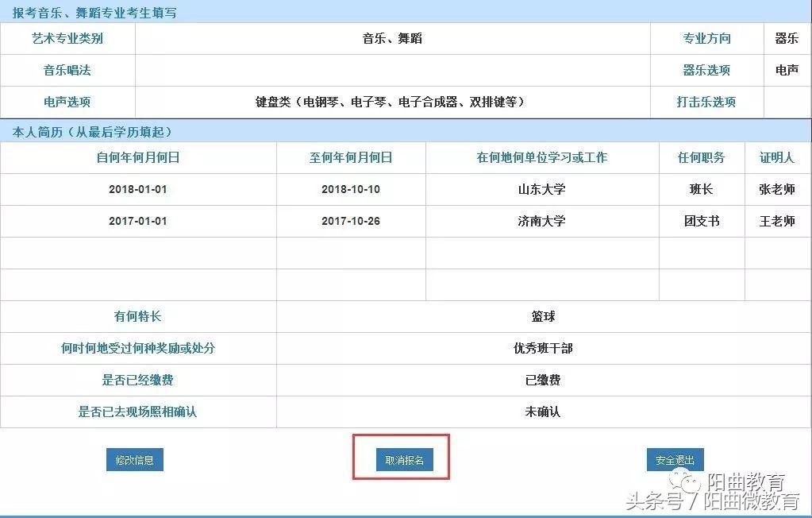
Task: Select the 器乐选项 value 电声
Action: pos(787,70)
